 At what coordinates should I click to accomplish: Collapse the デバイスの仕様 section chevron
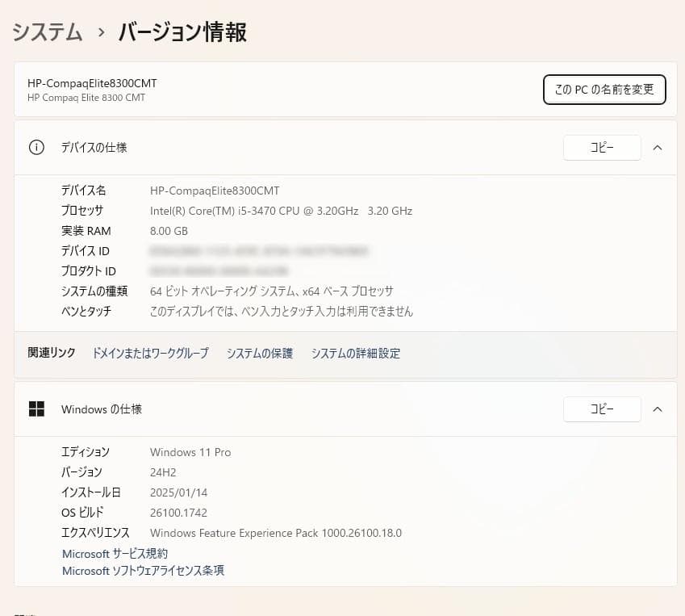pyautogui.click(x=658, y=147)
